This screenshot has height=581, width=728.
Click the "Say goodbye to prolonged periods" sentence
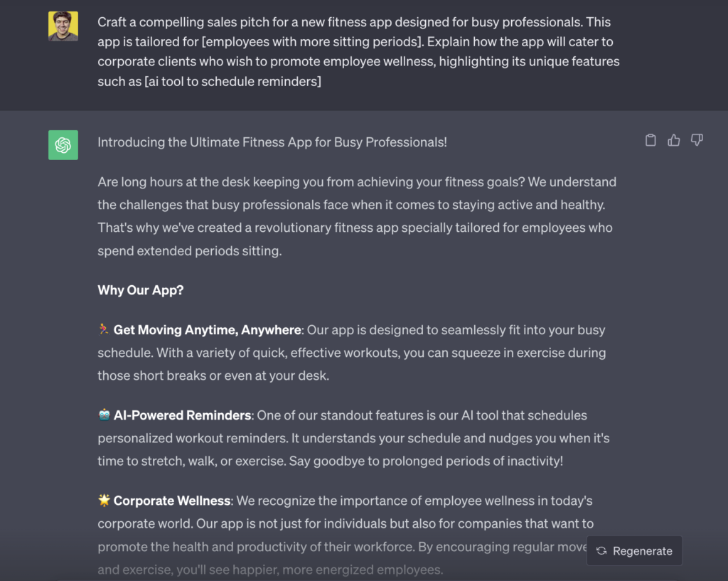click(x=426, y=461)
